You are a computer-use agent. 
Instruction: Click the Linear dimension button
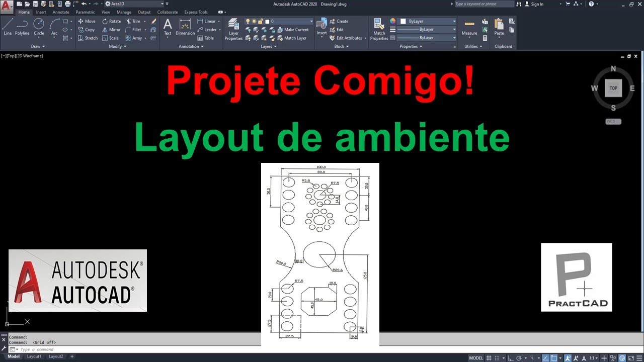(207, 21)
